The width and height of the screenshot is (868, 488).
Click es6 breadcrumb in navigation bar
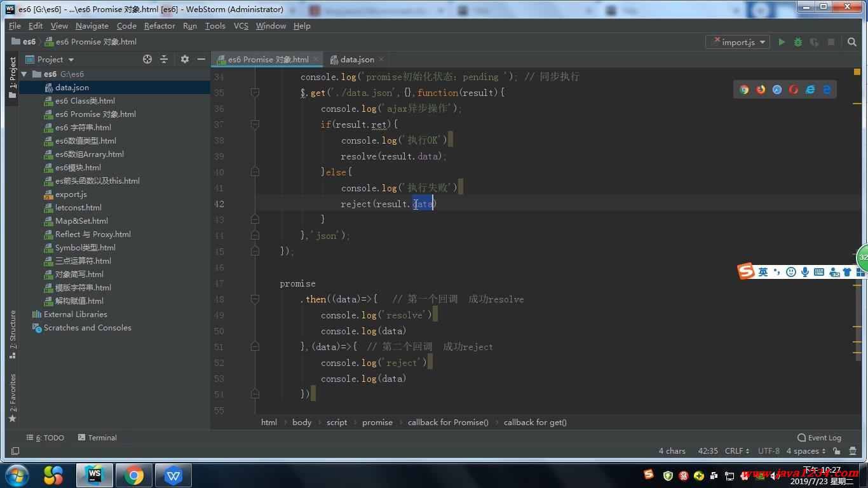point(24,42)
